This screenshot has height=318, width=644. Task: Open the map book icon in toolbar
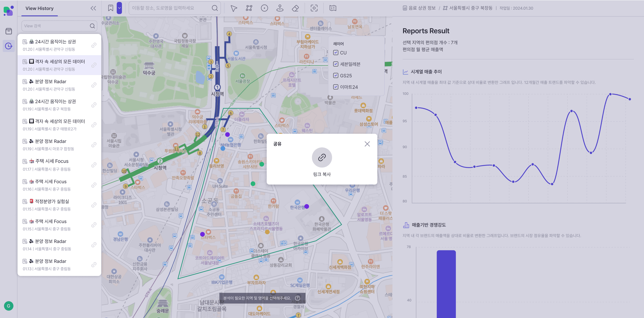click(x=333, y=8)
